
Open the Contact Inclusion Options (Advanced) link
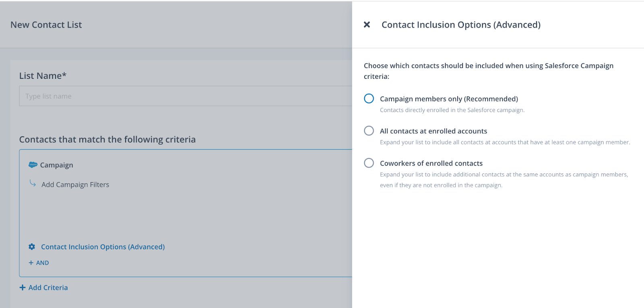pos(103,247)
